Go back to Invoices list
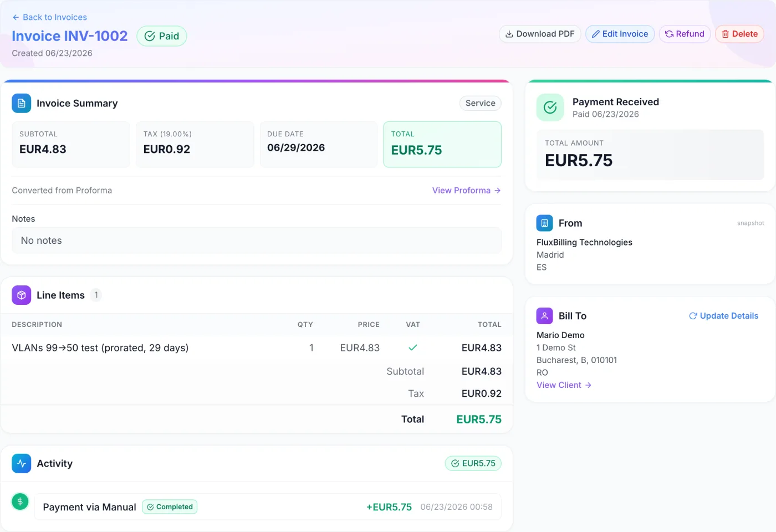This screenshot has width=776, height=532. (x=49, y=17)
